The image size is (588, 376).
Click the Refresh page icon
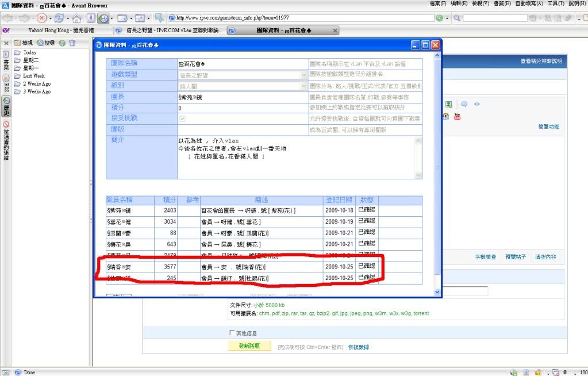tap(59, 18)
